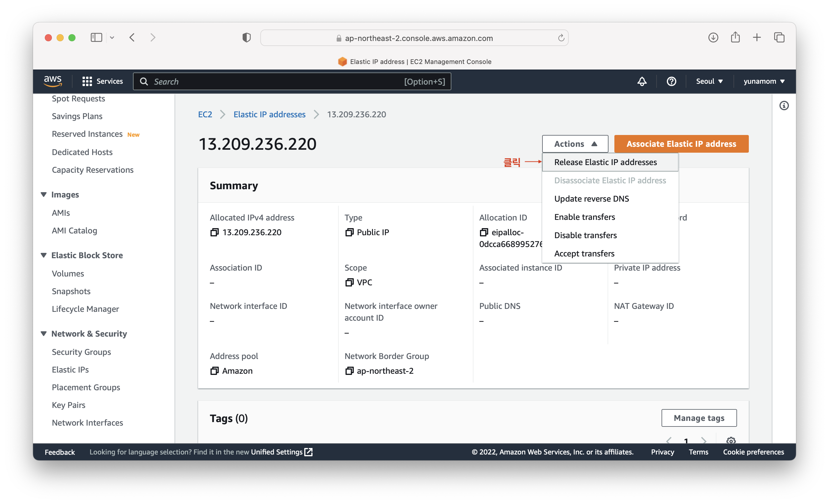This screenshot has width=829, height=504.
Task: Collapse the Network & Security section
Action: (44, 333)
